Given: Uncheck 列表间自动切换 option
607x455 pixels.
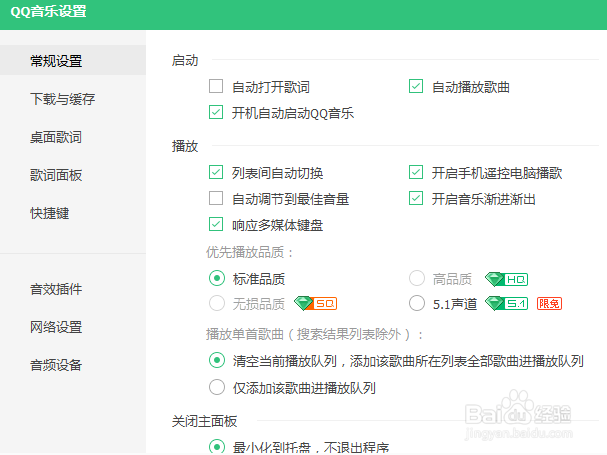Looking at the screenshot, I should pyautogui.click(x=216, y=172).
